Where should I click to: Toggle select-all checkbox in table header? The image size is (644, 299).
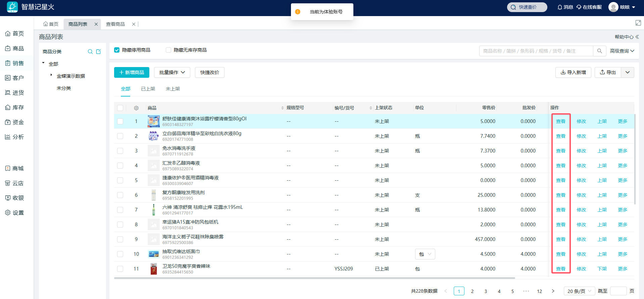[x=120, y=108]
